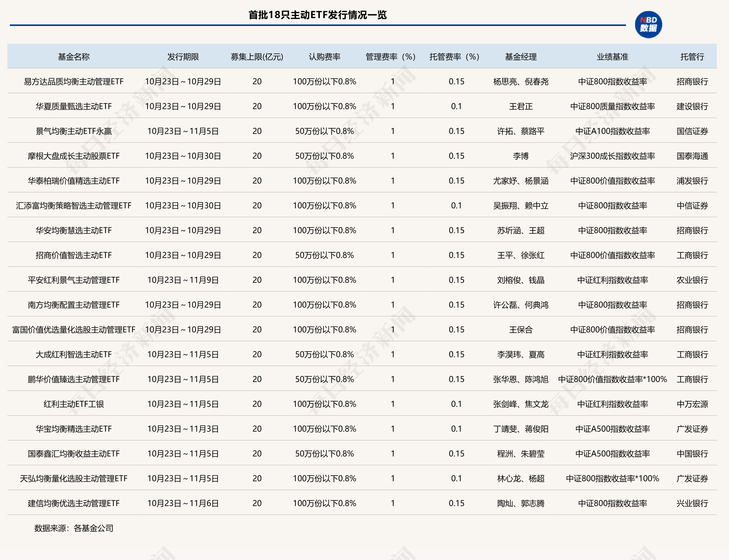Click benchmark 中证A100指数收益率

[x=612, y=131]
